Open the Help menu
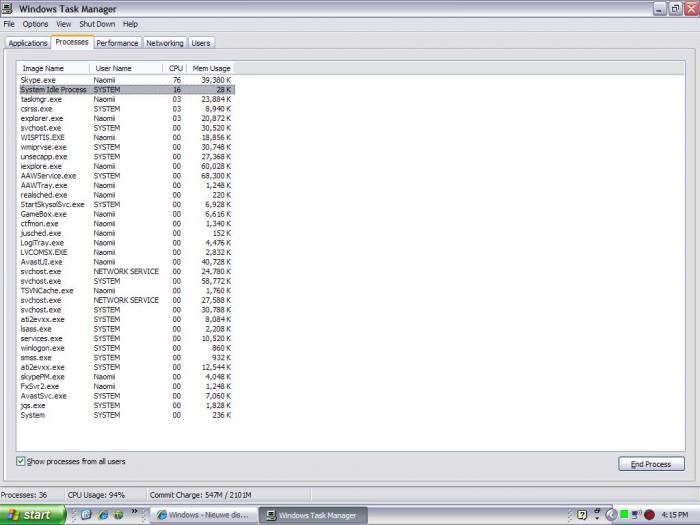The image size is (700, 525). 130,24
